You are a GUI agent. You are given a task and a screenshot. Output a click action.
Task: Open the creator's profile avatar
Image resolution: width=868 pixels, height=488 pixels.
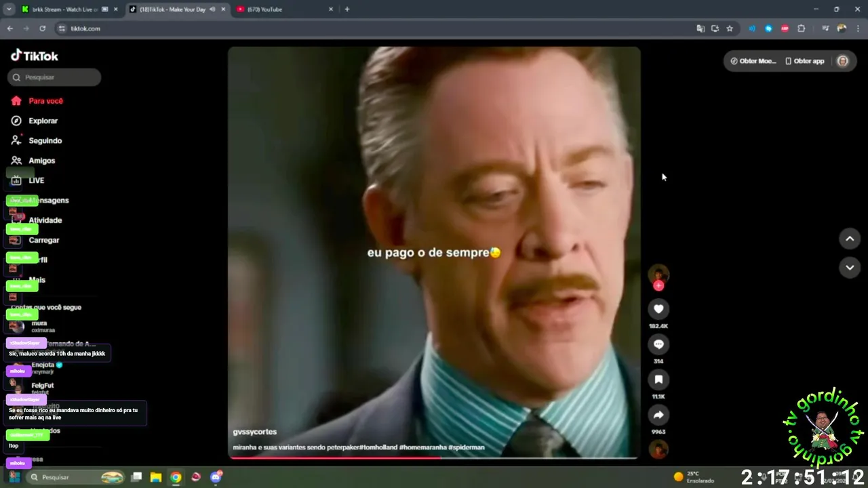[658, 274]
